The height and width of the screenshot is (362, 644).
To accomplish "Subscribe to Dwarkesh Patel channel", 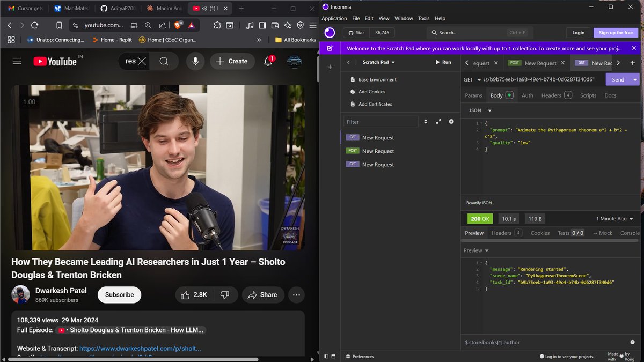I will [119, 294].
